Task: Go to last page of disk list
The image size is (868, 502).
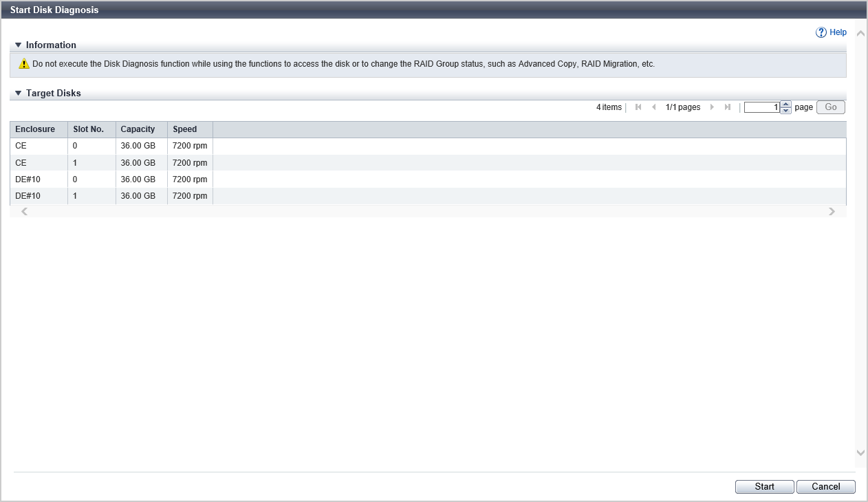Action: coord(727,107)
